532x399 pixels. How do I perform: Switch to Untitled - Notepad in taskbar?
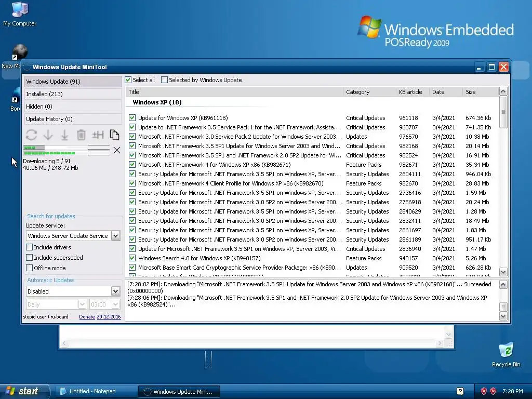click(x=96, y=391)
